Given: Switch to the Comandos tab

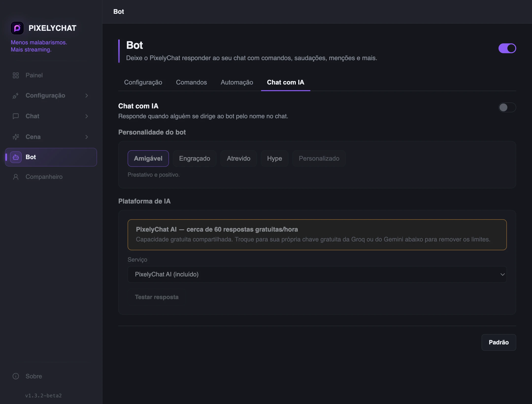Looking at the screenshot, I should 191,82.
